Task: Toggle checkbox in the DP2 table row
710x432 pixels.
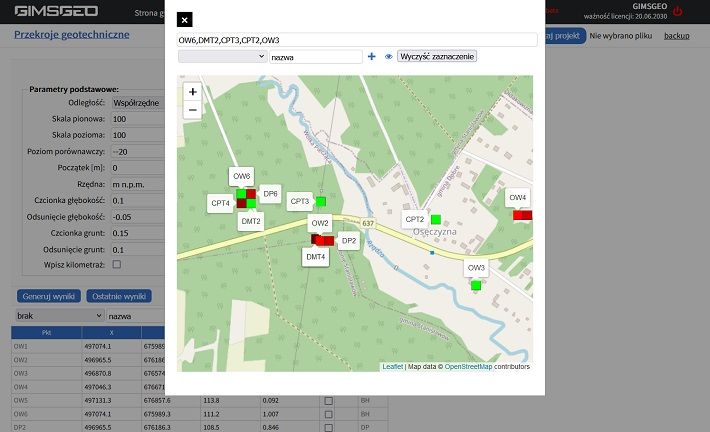Action: (329, 428)
